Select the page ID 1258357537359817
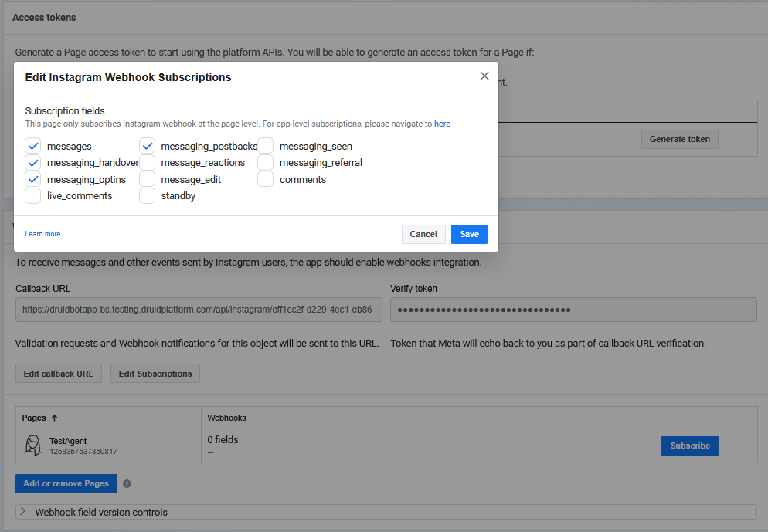The height and width of the screenshot is (532, 768). (83, 451)
